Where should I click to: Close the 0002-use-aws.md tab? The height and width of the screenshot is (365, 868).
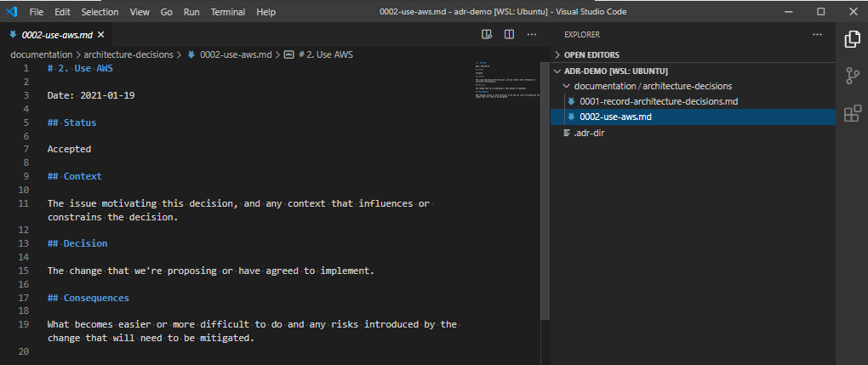[x=100, y=35]
